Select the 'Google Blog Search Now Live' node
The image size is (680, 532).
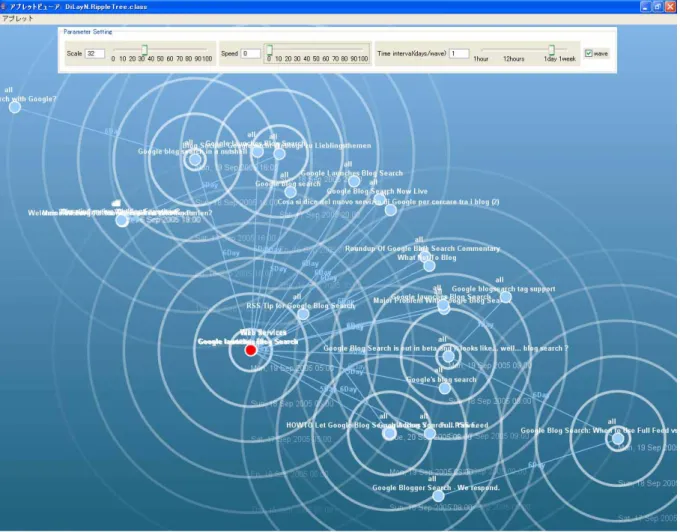coord(379,199)
